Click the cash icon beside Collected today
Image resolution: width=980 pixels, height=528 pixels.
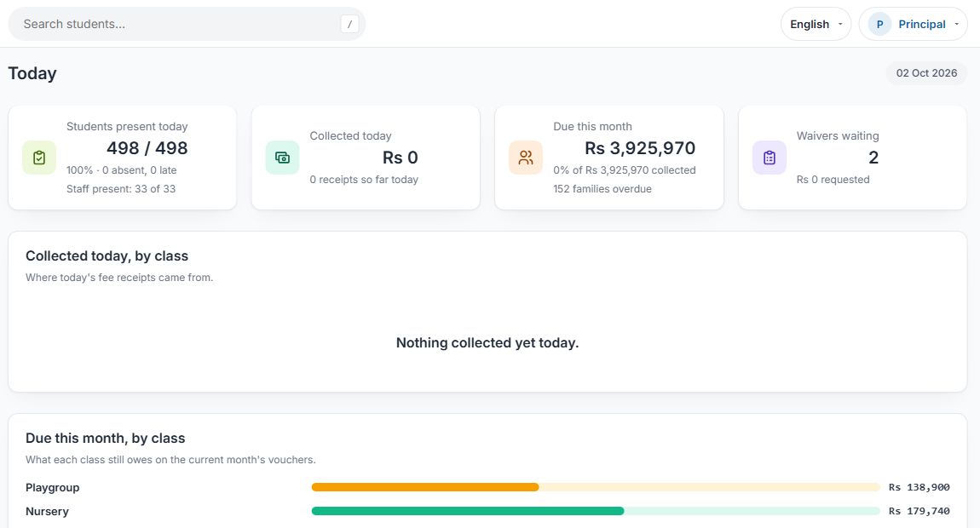tap(282, 158)
